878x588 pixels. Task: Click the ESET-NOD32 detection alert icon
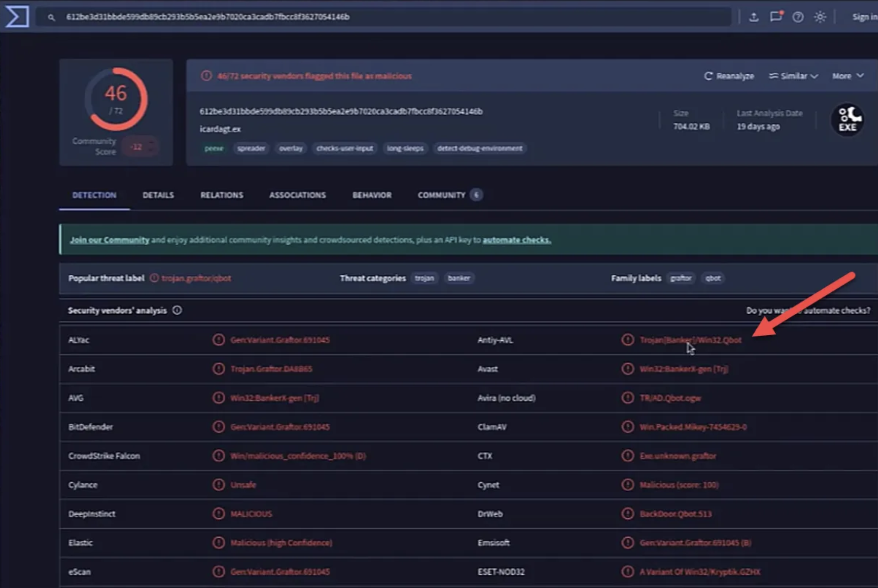pos(628,572)
